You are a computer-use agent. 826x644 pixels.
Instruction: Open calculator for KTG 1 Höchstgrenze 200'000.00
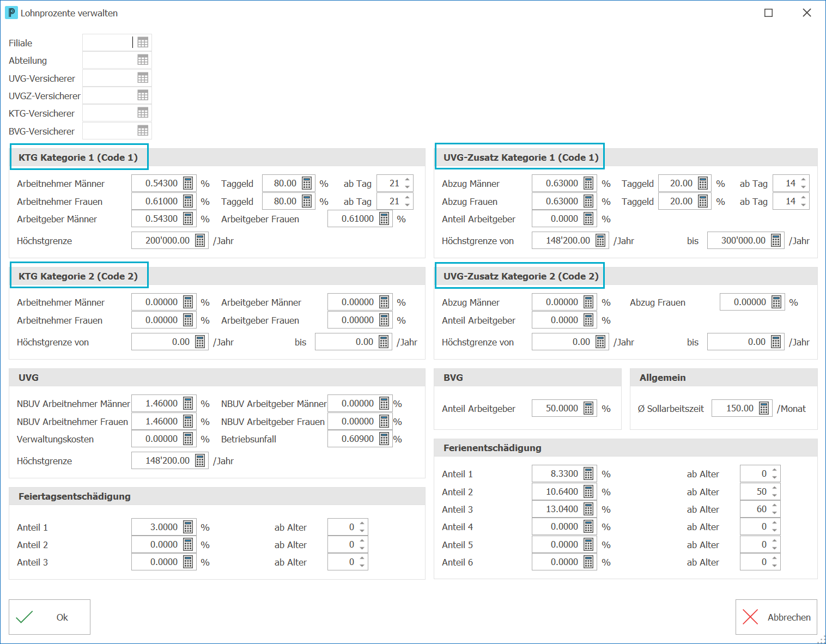(x=200, y=241)
